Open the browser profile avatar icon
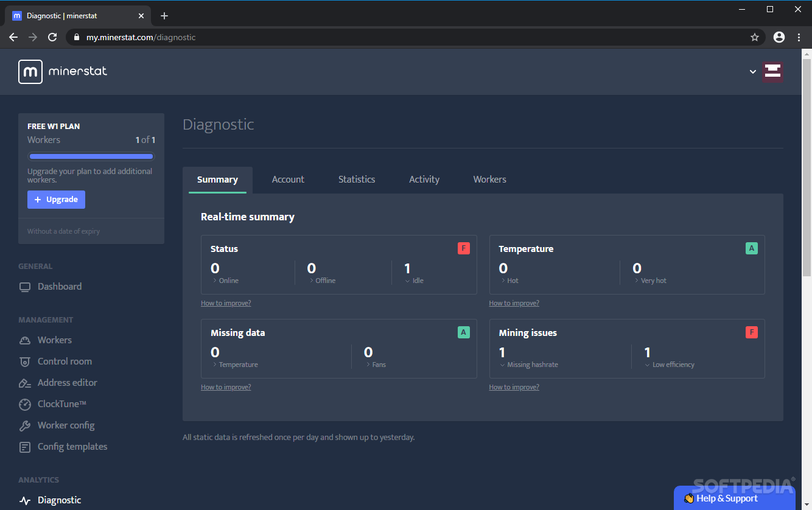The height and width of the screenshot is (510, 812). [x=779, y=37]
